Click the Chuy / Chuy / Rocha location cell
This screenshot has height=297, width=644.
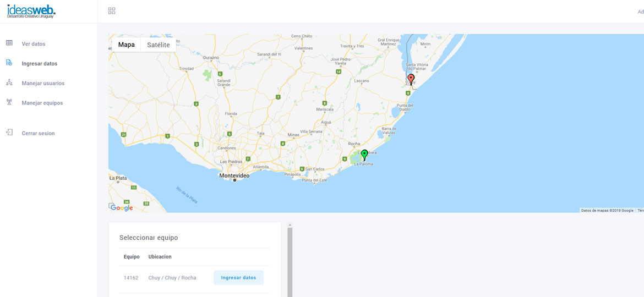(172, 278)
